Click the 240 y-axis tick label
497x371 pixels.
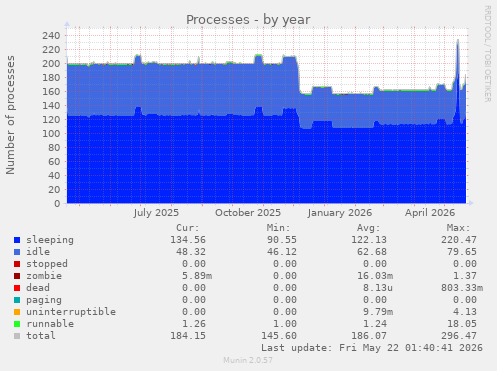[51, 36]
